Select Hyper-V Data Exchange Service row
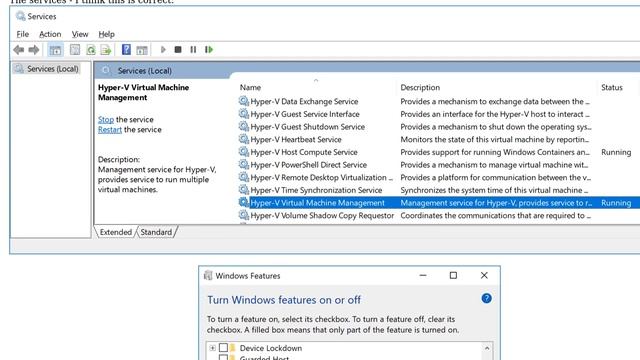This screenshot has height=360, width=640. [438, 101]
